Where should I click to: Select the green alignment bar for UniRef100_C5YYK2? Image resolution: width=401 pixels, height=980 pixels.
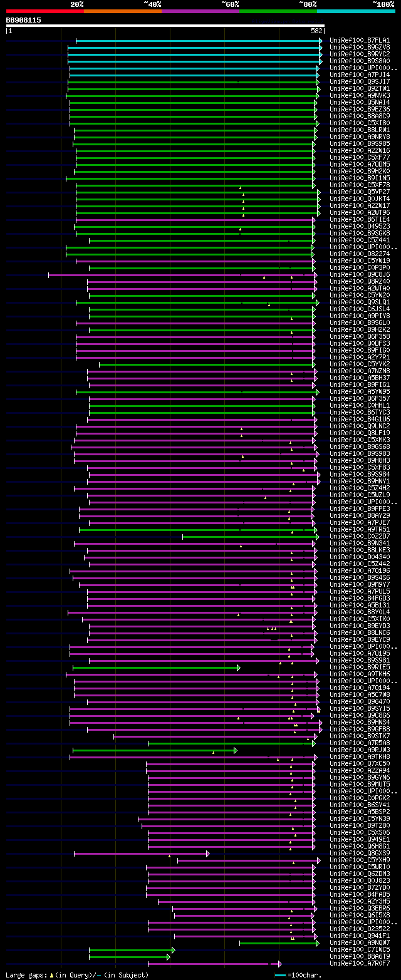[x=207, y=364]
